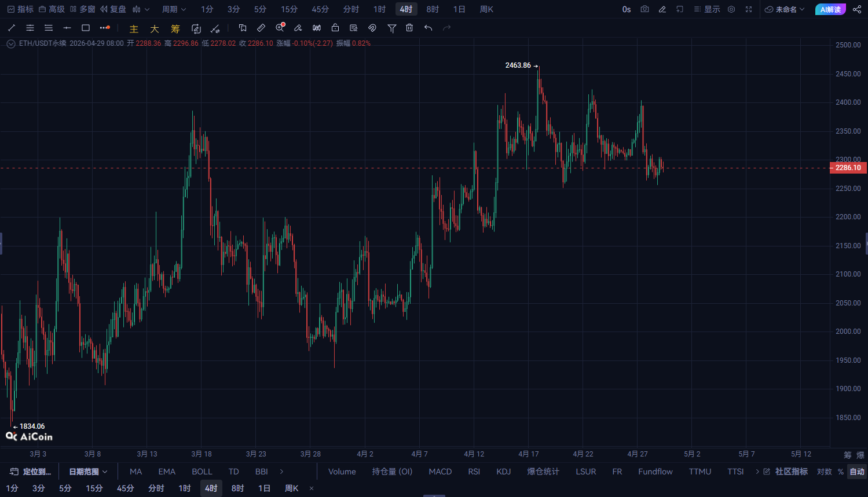Click the bookmark copy icon in drawing toolbar
The height and width of the screenshot is (497, 868).
243,28
